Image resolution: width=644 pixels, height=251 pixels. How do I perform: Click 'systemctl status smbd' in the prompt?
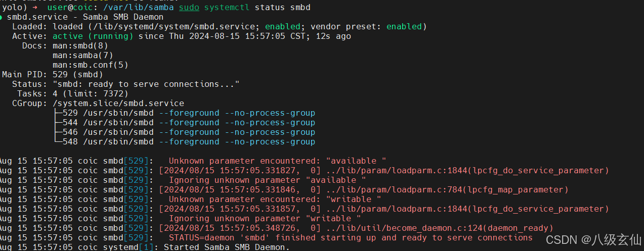257,8
